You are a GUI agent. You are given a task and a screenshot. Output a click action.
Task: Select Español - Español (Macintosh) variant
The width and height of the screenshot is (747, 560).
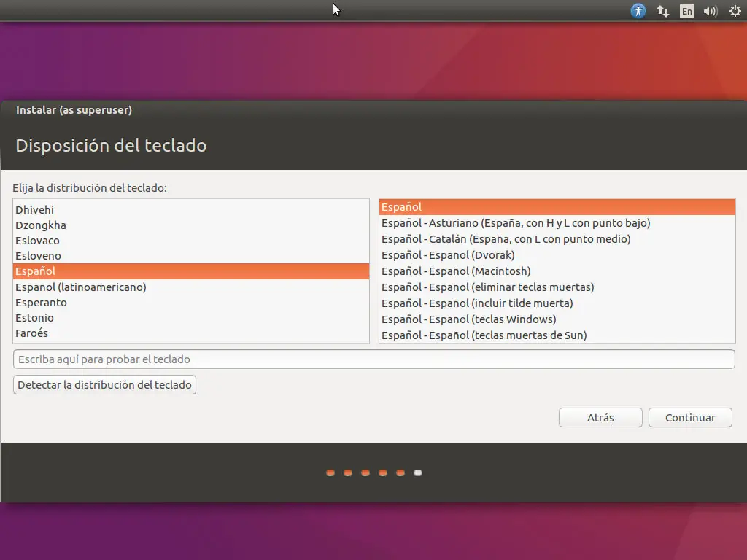pos(557,271)
